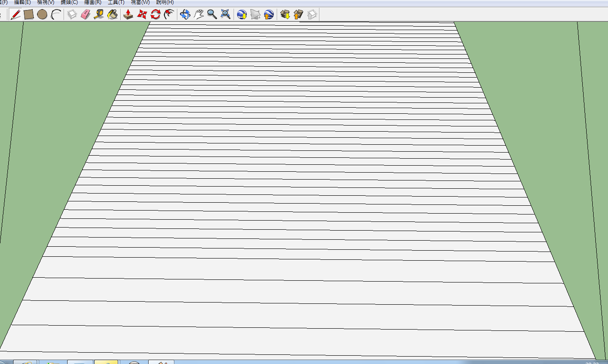Open the 檢視(V) menu
The width and height of the screenshot is (608, 364).
point(46,3)
